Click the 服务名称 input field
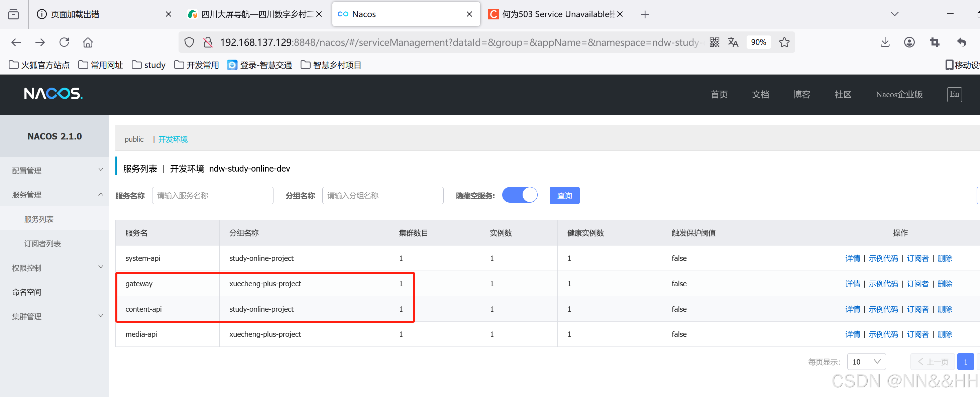This screenshot has width=980, height=397. click(x=212, y=196)
